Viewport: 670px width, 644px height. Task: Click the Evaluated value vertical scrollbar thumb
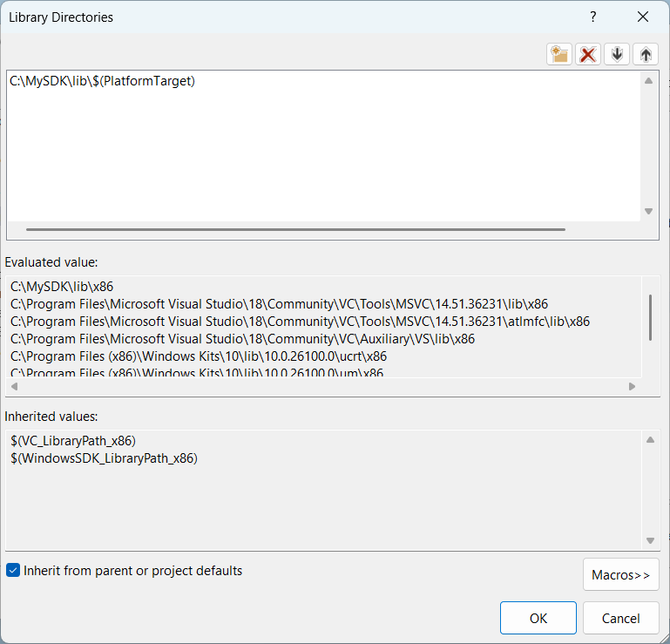[x=650, y=317]
